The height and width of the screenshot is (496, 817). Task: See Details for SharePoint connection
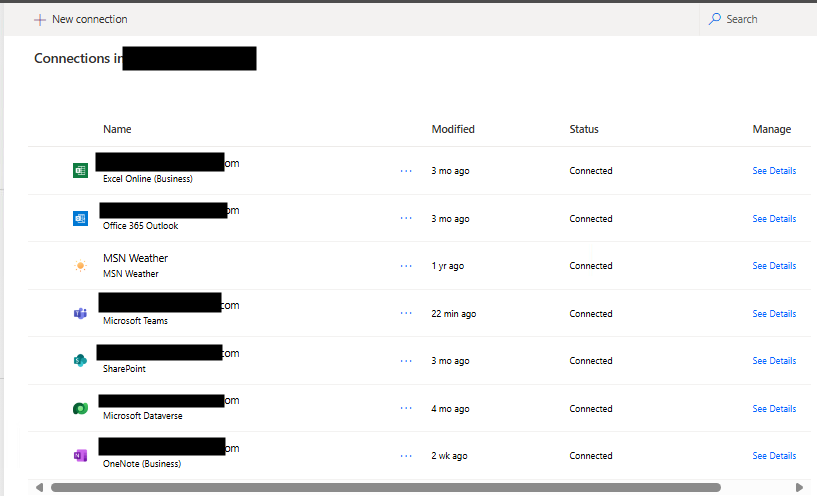pyautogui.click(x=774, y=361)
